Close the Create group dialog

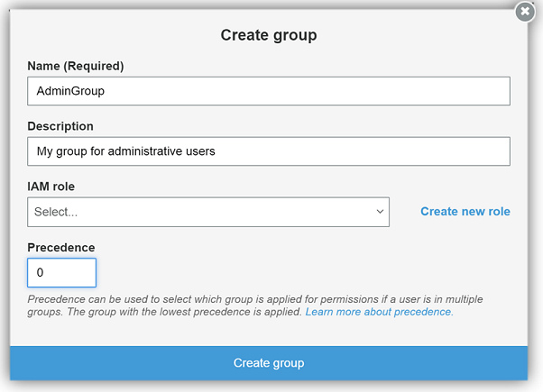pos(525,12)
